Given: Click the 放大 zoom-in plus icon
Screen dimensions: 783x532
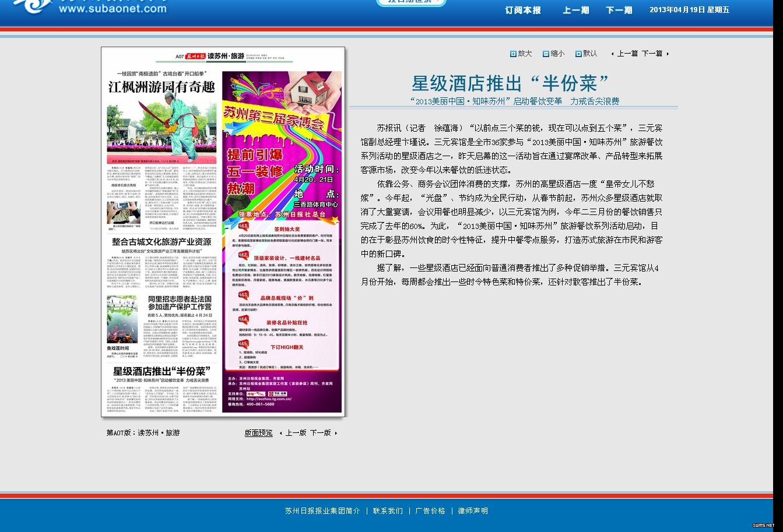Looking at the screenshot, I should tap(513, 54).
